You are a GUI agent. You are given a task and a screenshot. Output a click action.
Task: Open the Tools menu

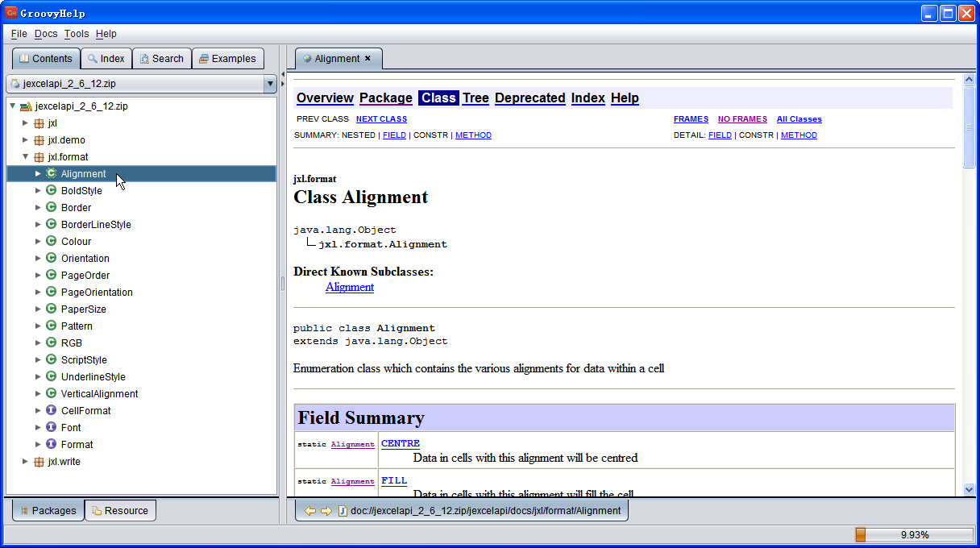pyautogui.click(x=77, y=34)
